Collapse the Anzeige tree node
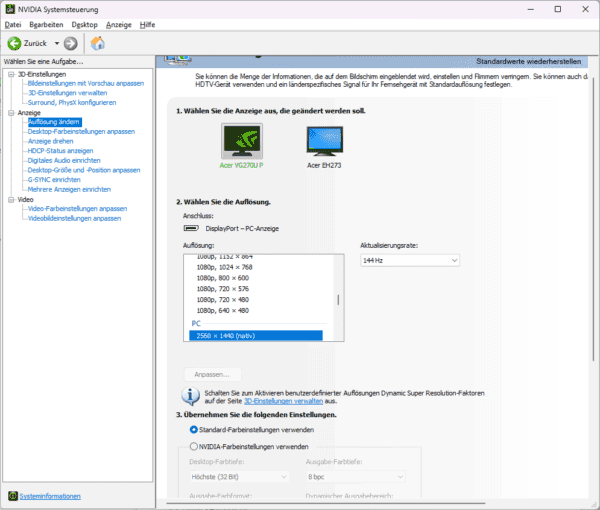600x510 pixels. coord(11,113)
